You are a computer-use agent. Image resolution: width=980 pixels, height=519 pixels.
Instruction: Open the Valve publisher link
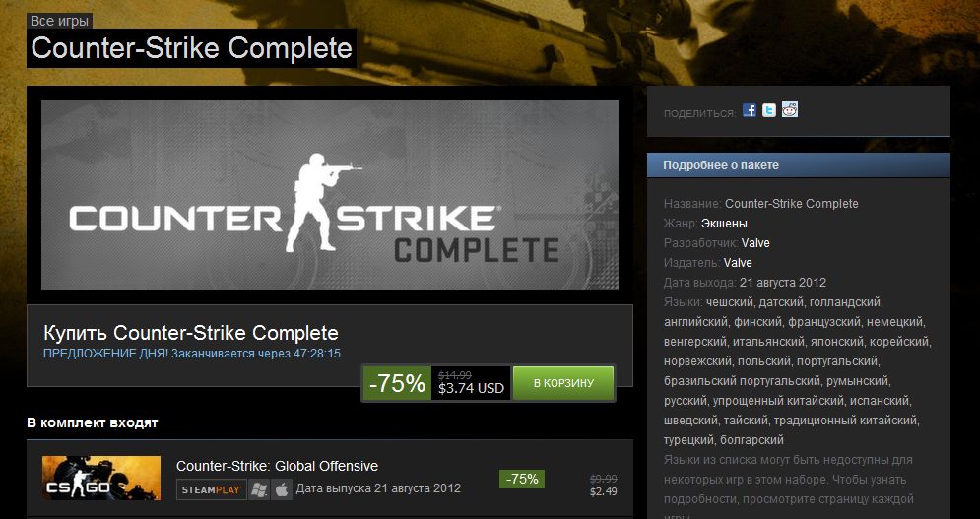pyautogui.click(x=738, y=263)
